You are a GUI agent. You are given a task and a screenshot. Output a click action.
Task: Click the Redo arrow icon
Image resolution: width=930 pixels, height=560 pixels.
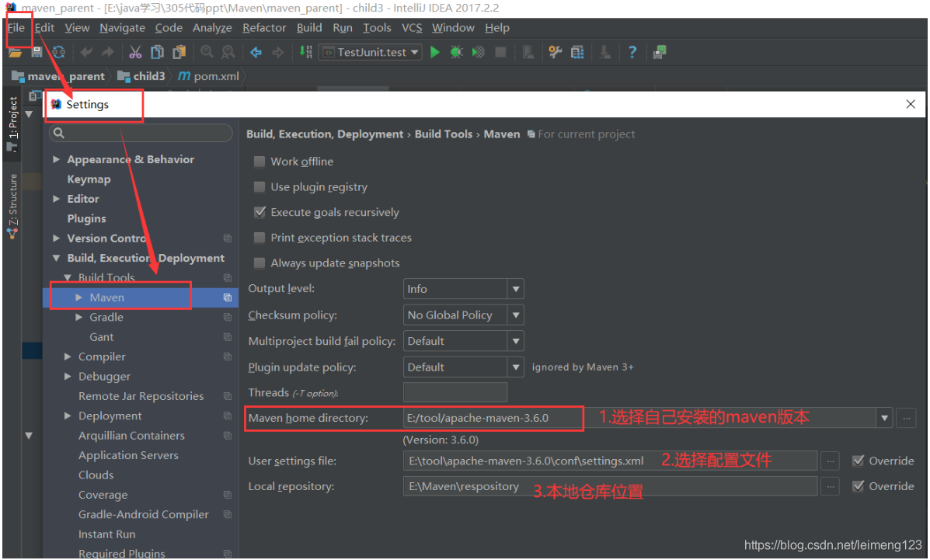coord(107,52)
